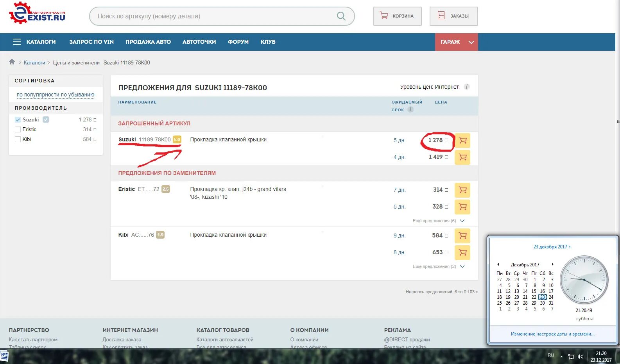This screenshot has height=364, width=620.
Task: Add Suzuki 1 278 offer to cart
Action: (462, 140)
